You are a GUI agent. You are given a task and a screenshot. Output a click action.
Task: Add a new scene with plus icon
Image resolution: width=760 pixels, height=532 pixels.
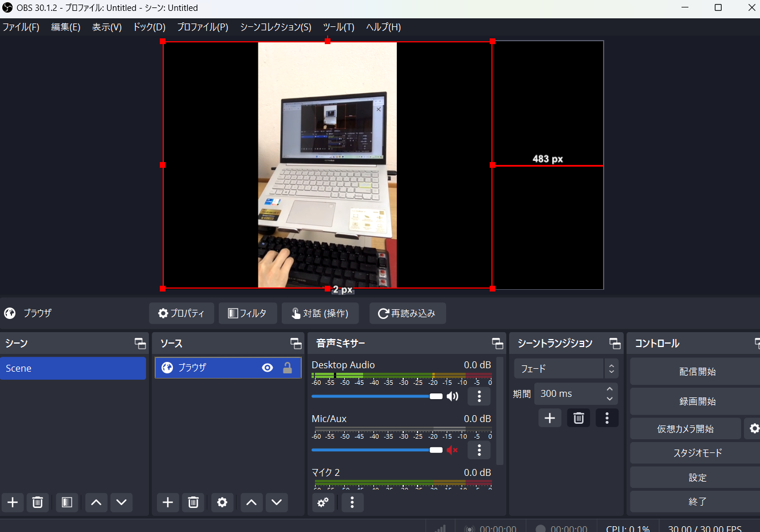13,502
